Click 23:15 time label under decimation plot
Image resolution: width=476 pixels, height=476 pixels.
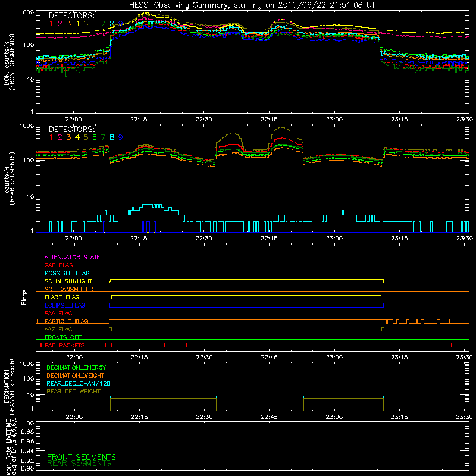tap(399, 417)
